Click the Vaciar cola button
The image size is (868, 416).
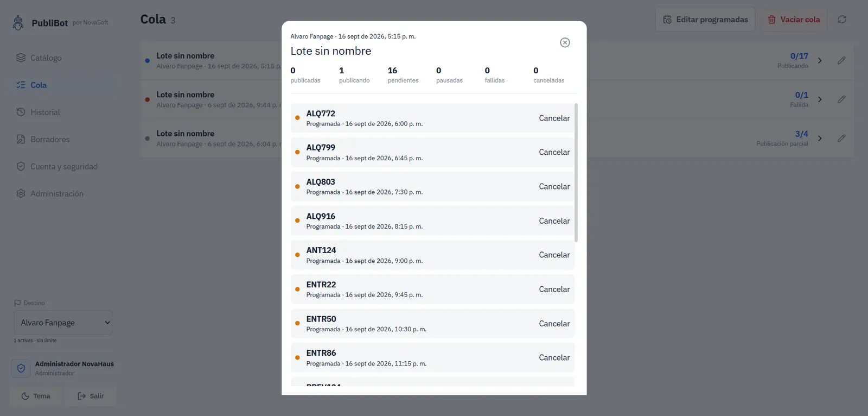pos(794,20)
